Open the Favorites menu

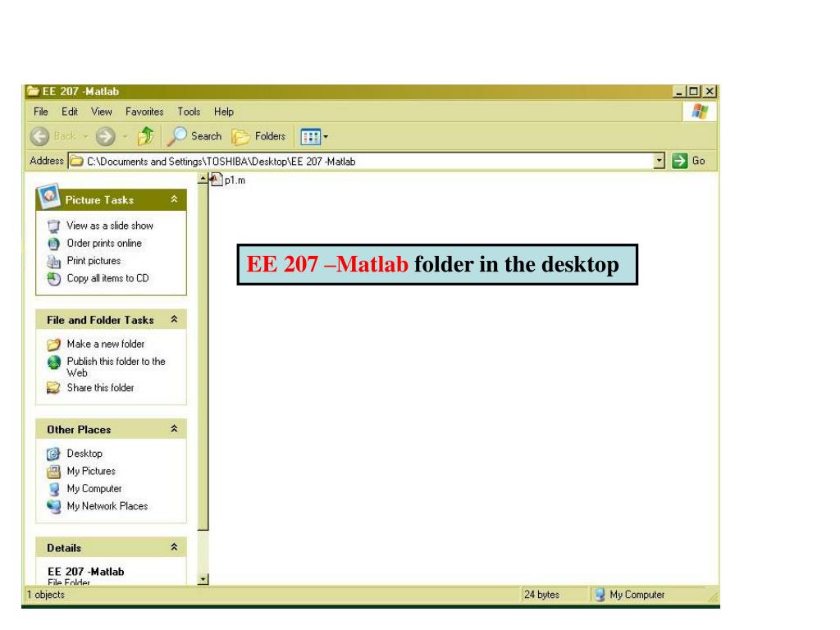click(x=144, y=112)
